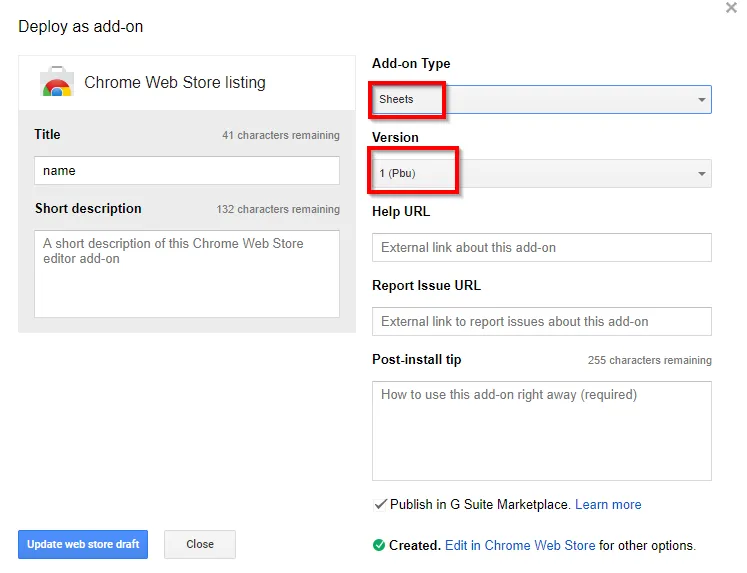Click Update web store draft button
This screenshot has width=747, height=573.
point(83,544)
